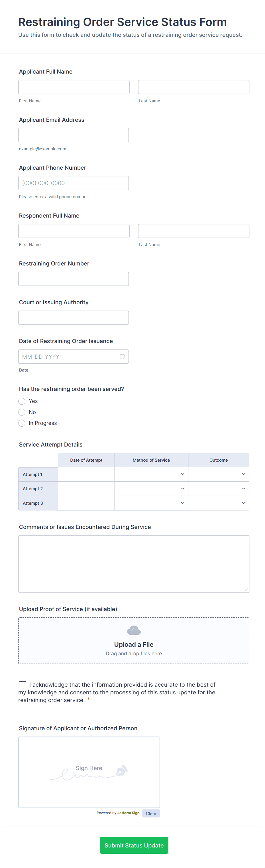Open Attempt 3 Method of Service dropdown

point(151,503)
